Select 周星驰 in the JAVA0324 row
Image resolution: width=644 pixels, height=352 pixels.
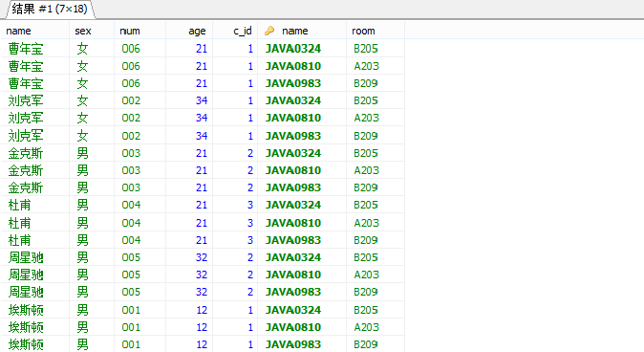click(x=26, y=257)
